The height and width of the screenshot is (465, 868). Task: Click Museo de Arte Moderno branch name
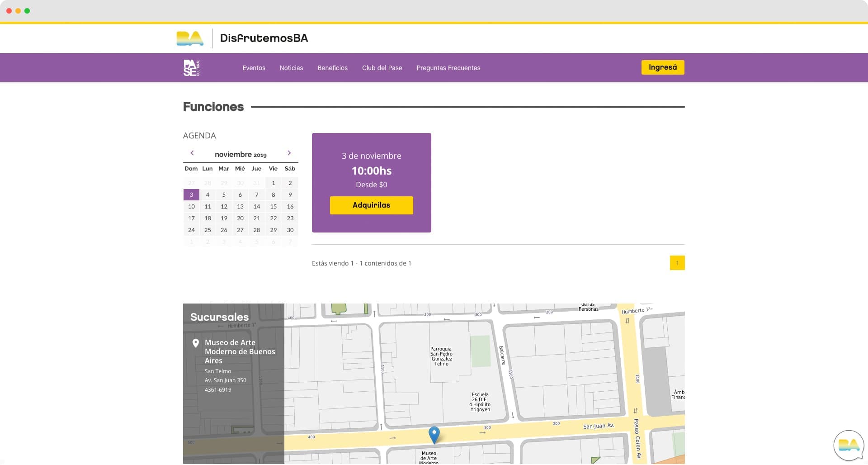(x=240, y=352)
